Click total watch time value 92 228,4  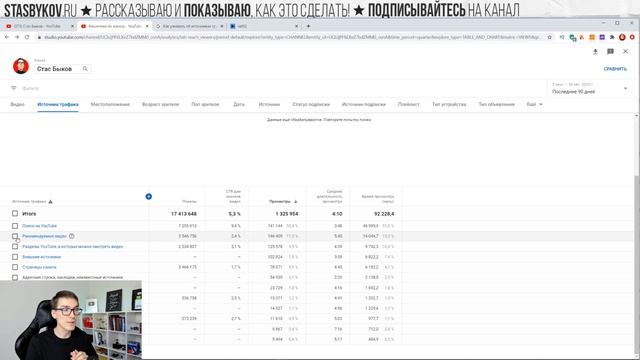pos(384,214)
